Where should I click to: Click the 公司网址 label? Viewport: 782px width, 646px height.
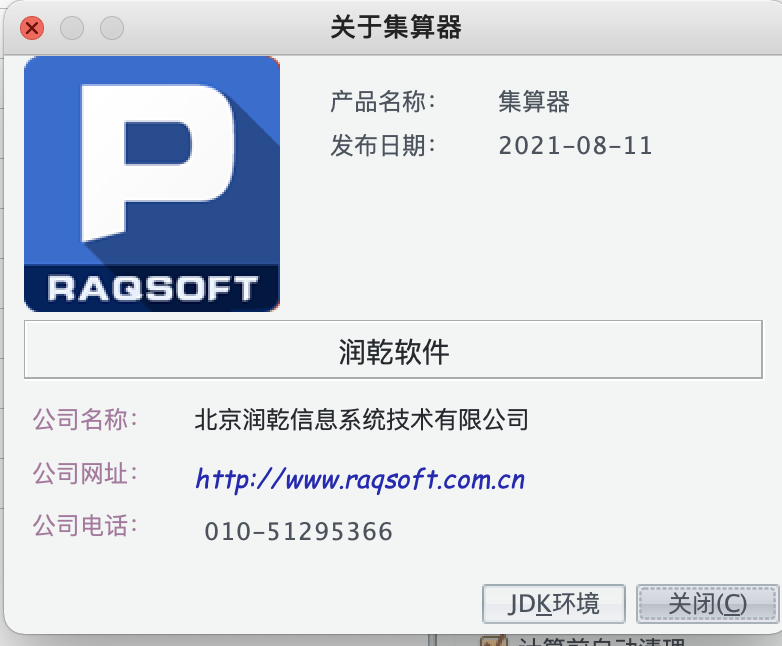tap(85, 473)
